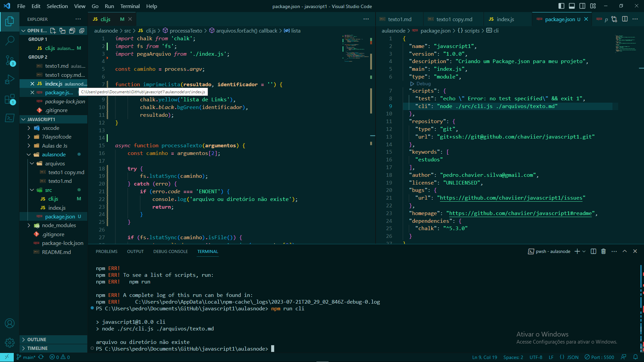Viewport: 644px width, 362px height.
Task: Toggle Primary Side Bar visibility
Action: coord(561,6)
